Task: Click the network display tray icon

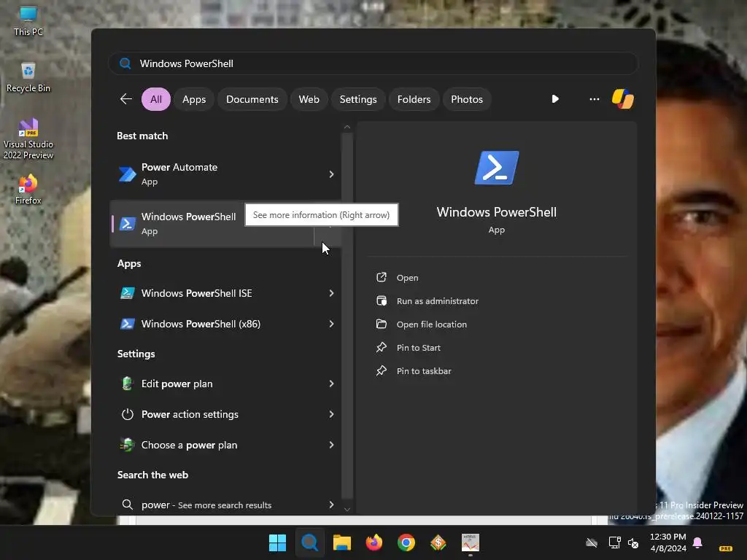Action: pyautogui.click(x=614, y=542)
